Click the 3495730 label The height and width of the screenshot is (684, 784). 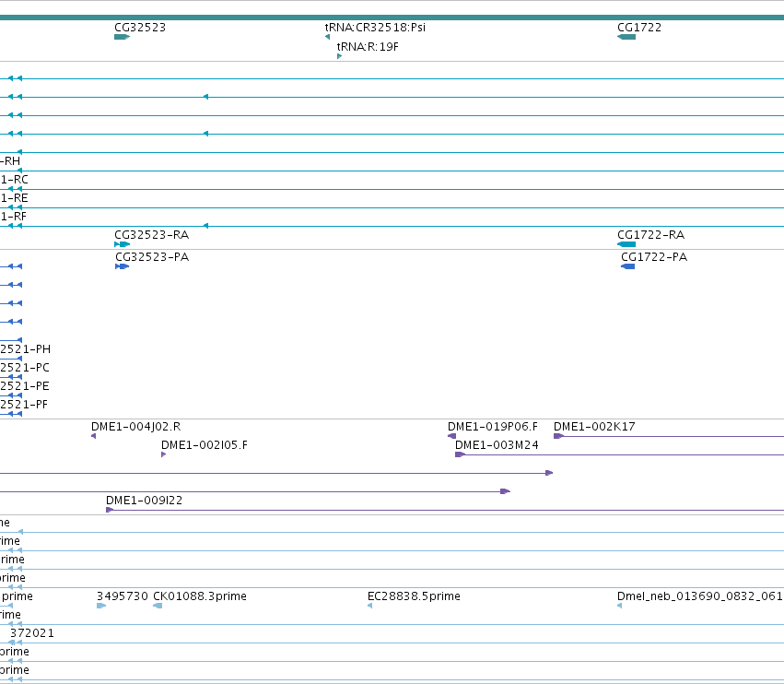[x=122, y=596]
